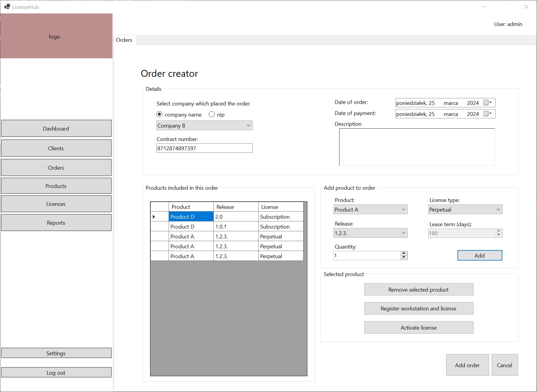Select the nip radio button
Viewport: 537px width, 392px height.
(212, 114)
